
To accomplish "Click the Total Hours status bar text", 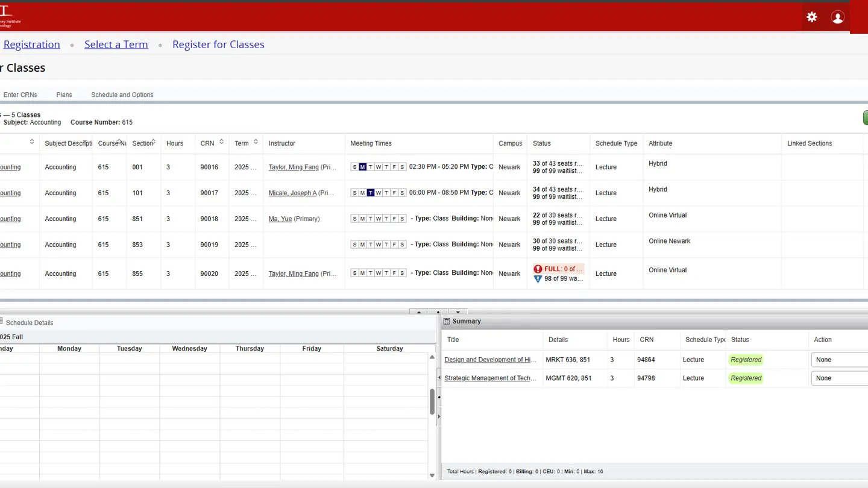I will (x=525, y=471).
